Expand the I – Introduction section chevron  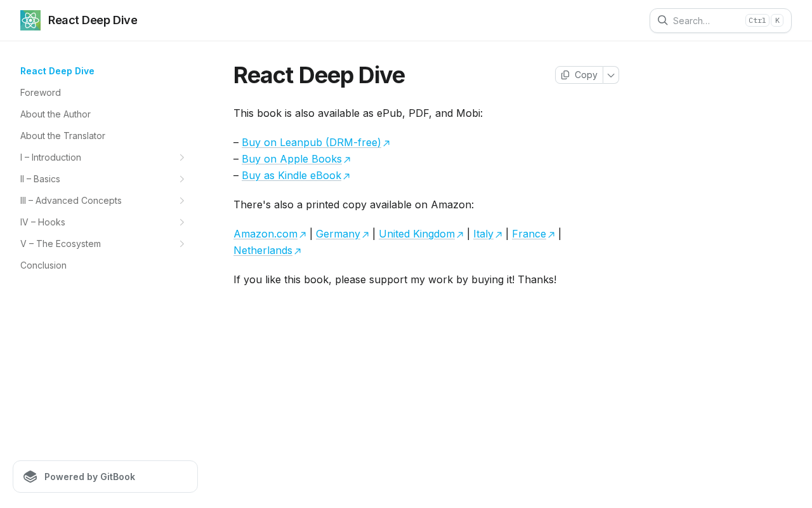coord(181,157)
